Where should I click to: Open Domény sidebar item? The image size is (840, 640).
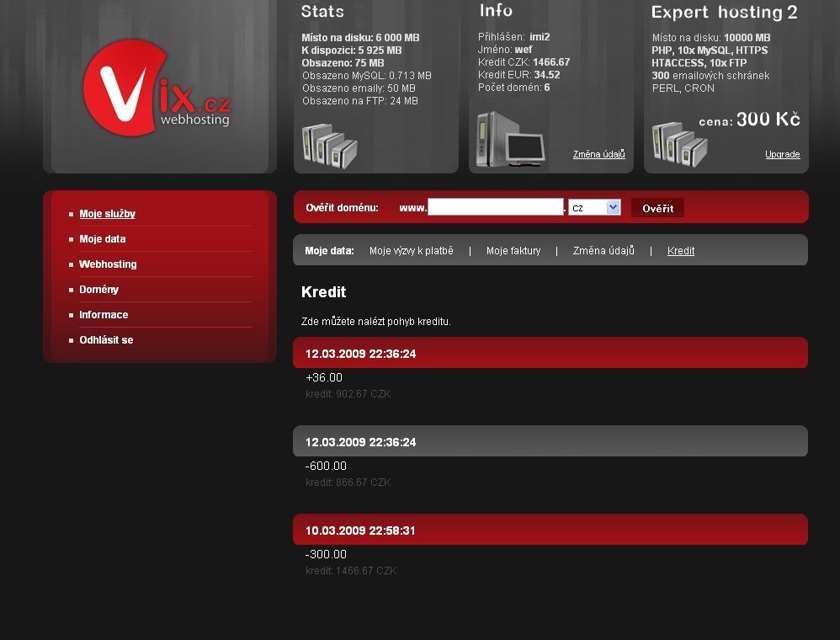pos(98,290)
